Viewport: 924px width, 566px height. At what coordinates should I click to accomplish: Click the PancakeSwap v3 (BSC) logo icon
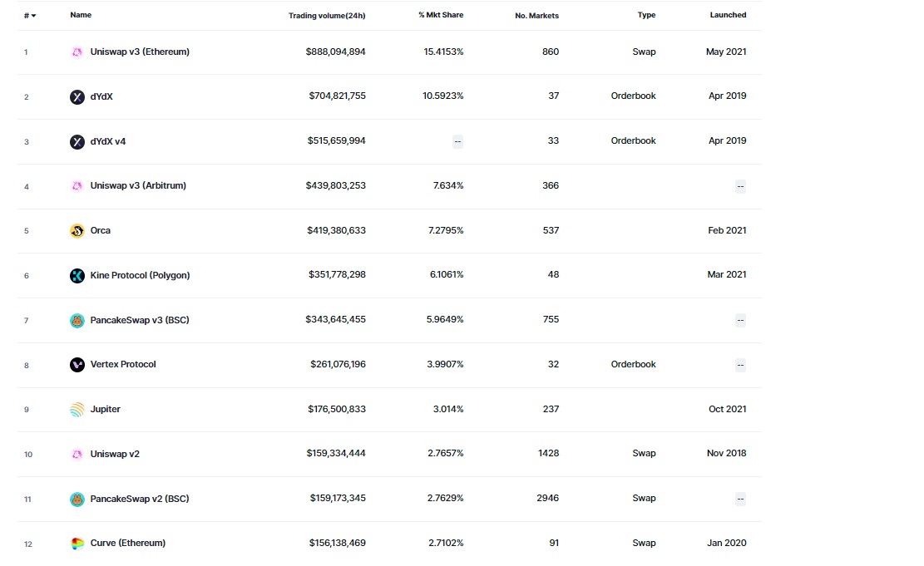point(77,320)
